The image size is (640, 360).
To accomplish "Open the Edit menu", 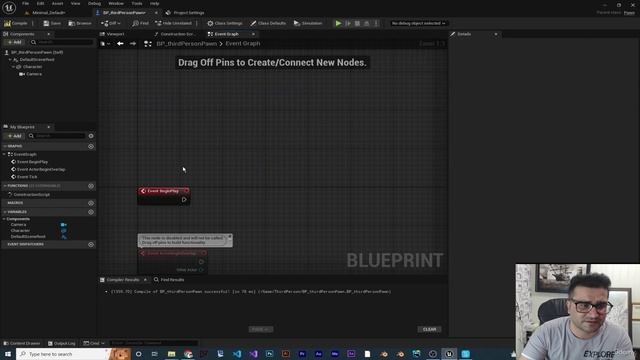I will click(40, 3).
